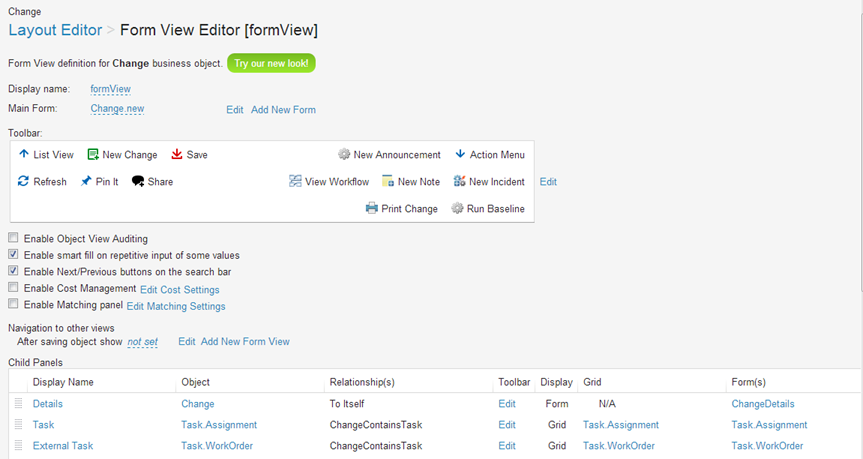This screenshot has height=459, width=863.
Task: Click the drag handle of External Task row
Action: (x=18, y=446)
